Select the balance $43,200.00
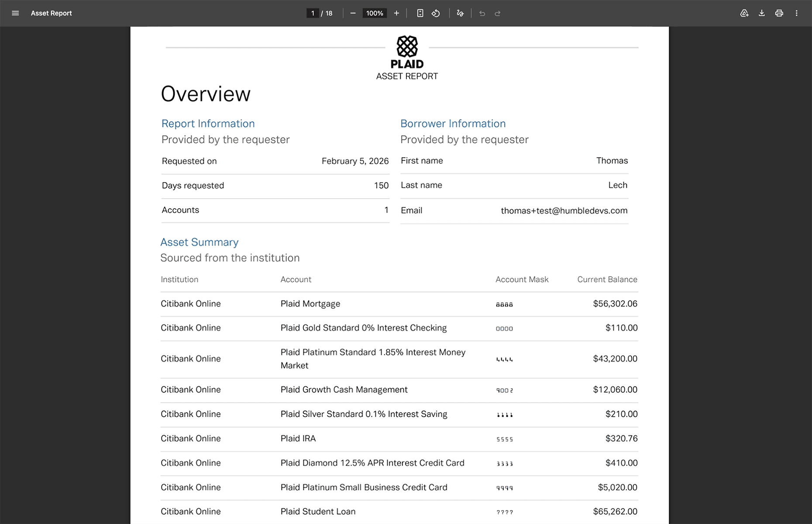Viewport: 812px width, 524px height. pyautogui.click(x=615, y=359)
